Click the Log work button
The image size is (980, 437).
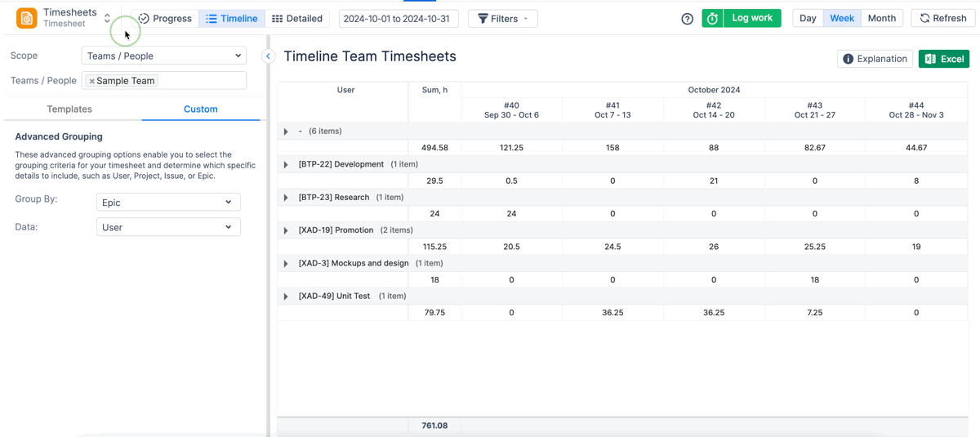(x=751, y=18)
